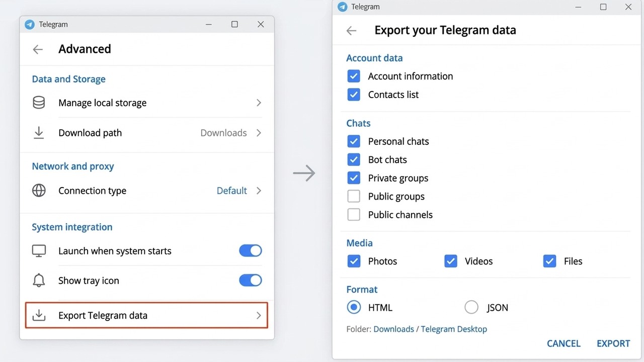
Task: Toggle Launch when system starts switch
Action: (251, 250)
